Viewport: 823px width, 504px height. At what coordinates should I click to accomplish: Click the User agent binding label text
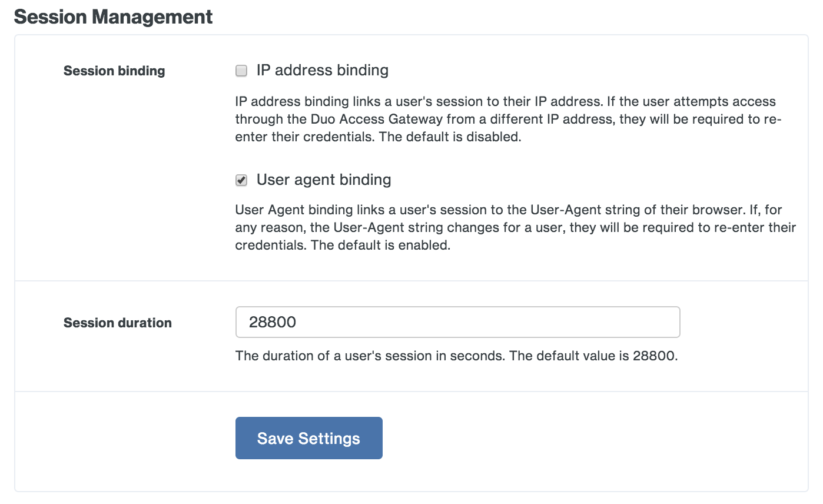pyautogui.click(x=323, y=180)
